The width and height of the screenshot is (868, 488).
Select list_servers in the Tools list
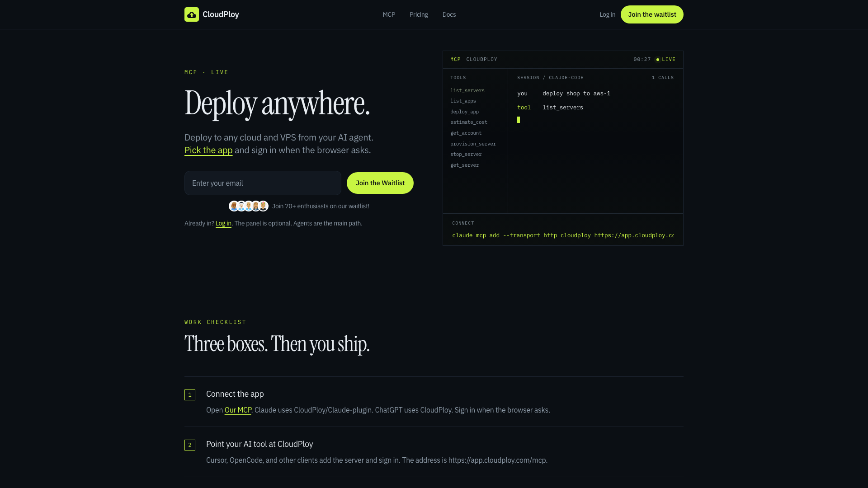pos(467,90)
